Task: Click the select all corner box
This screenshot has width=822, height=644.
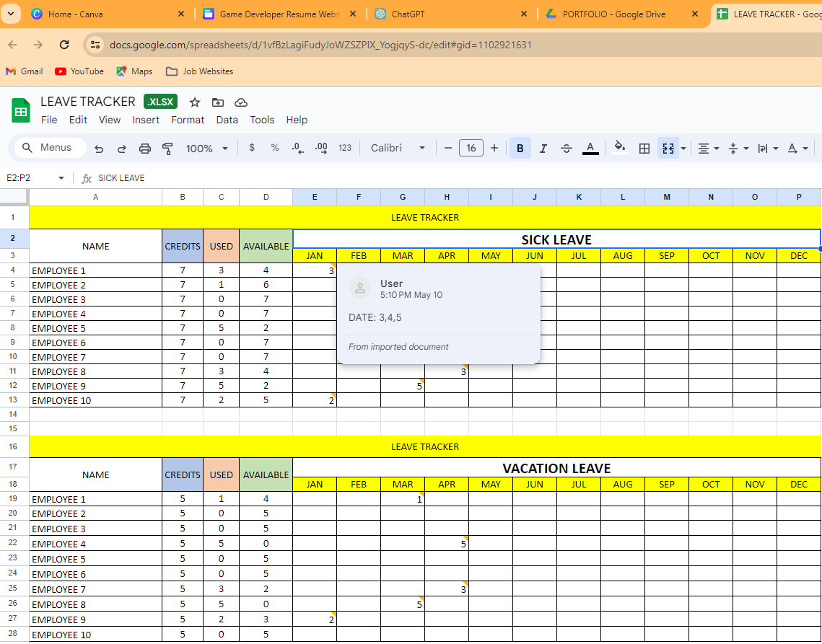Action: coord(14,197)
